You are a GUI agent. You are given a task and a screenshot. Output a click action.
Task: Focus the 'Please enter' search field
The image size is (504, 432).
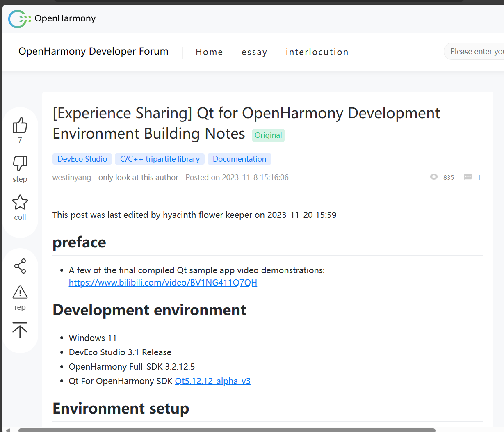(x=474, y=51)
